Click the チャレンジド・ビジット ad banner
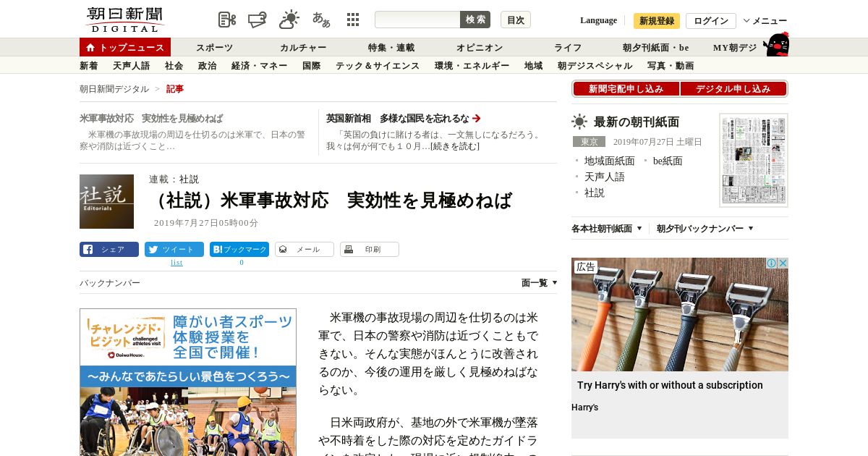 coord(188,382)
